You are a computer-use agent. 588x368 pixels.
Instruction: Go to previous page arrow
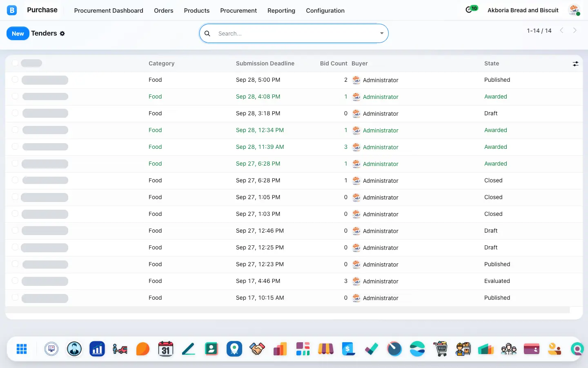[x=561, y=31]
